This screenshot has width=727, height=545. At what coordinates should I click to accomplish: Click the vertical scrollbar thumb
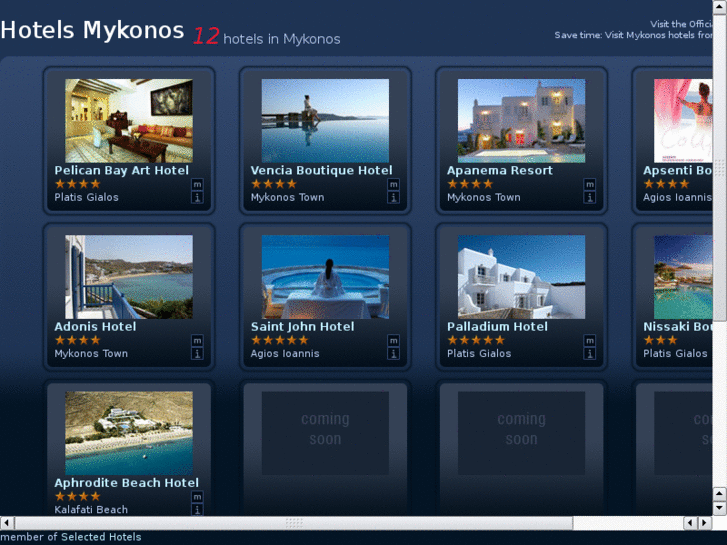(x=720, y=167)
